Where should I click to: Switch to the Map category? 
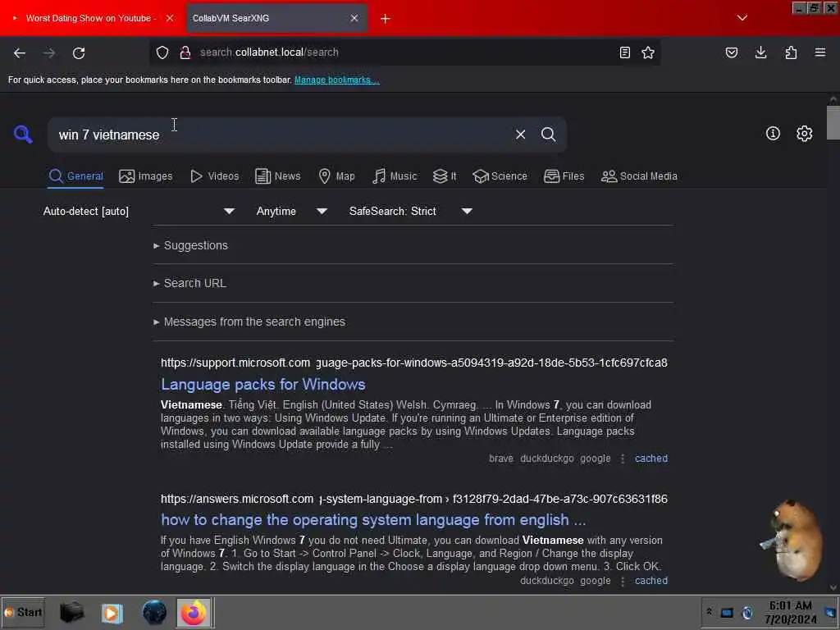click(336, 176)
